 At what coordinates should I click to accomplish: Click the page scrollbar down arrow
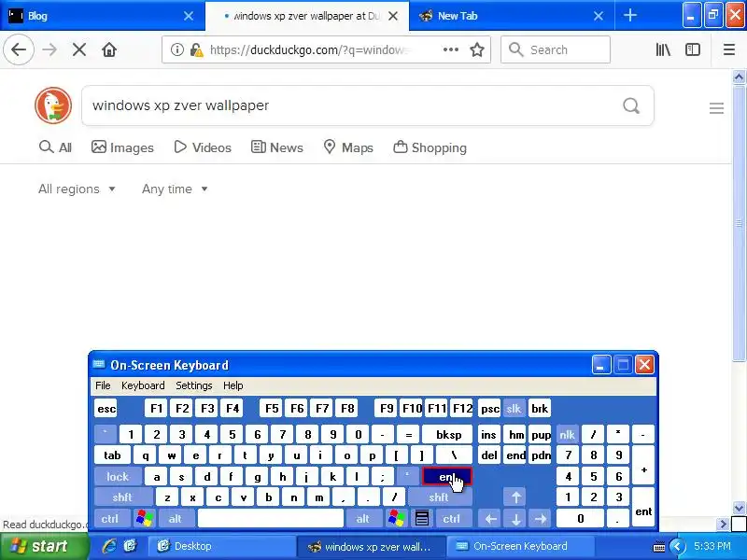739,508
